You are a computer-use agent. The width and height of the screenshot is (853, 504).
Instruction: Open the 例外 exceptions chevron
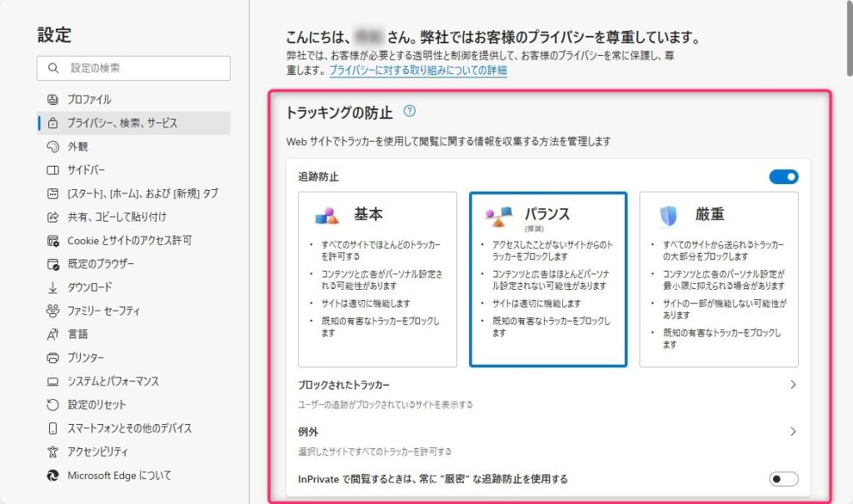(792, 432)
